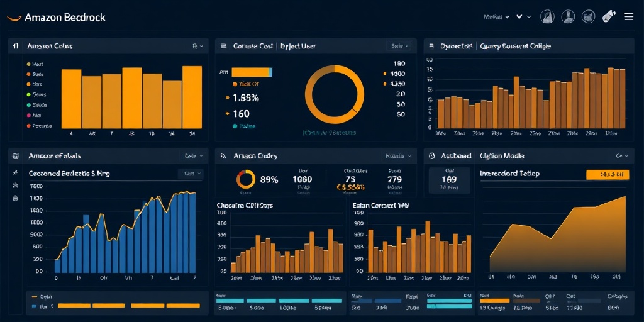Image resolution: width=644 pixels, height=322 pixels.
Task: Open the hamburger menu in top right
Action: [x=628, y=17]
